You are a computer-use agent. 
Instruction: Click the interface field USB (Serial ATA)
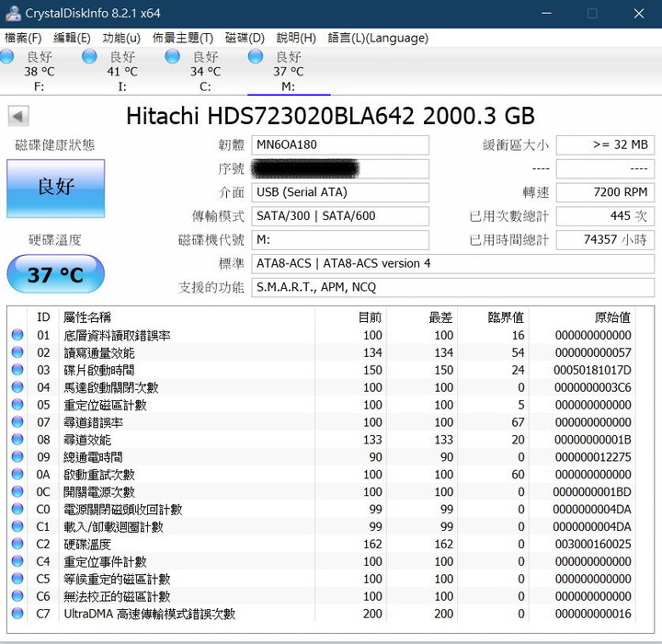[340, 192]
